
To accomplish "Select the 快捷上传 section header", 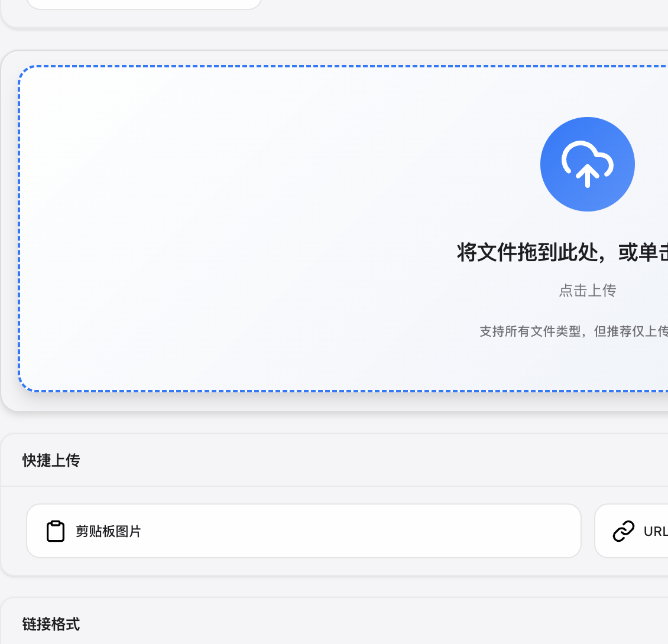I will tap(51, 460).
